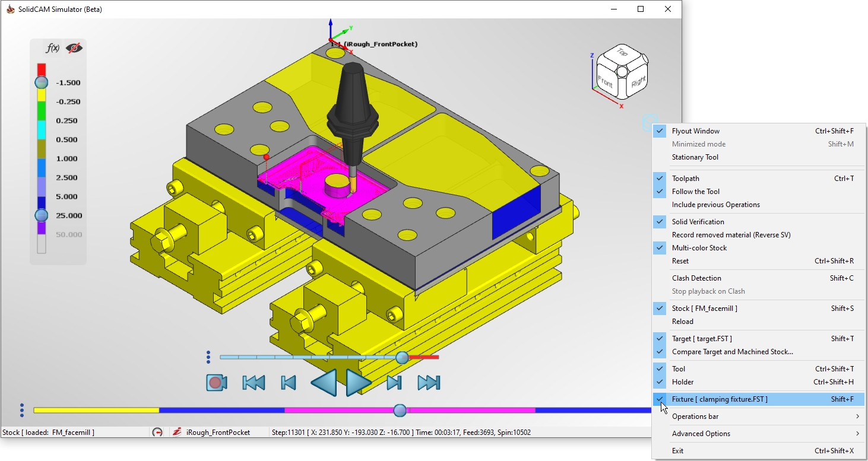Screen dimensions: 868x461
Task: Click the record camera playback icon
Action: (217, 383)
